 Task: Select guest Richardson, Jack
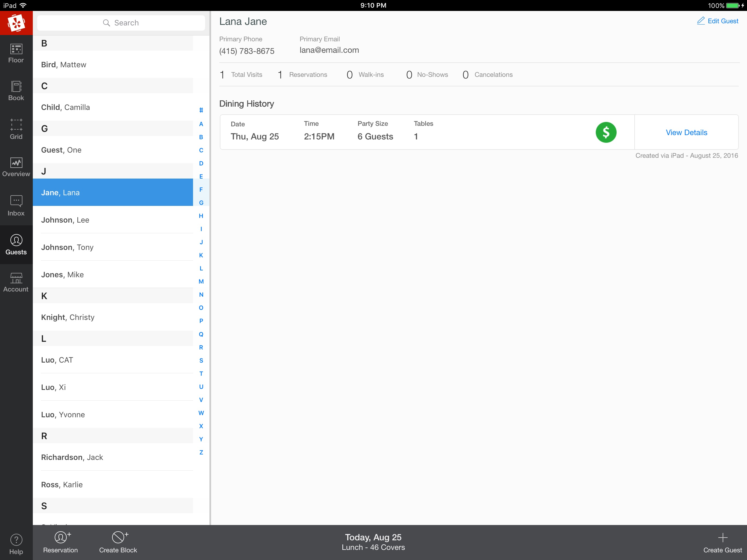113,457
